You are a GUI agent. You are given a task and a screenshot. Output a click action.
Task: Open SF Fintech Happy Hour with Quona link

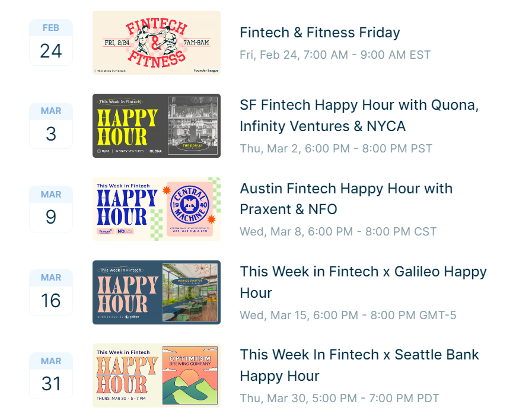coord(359,115)
